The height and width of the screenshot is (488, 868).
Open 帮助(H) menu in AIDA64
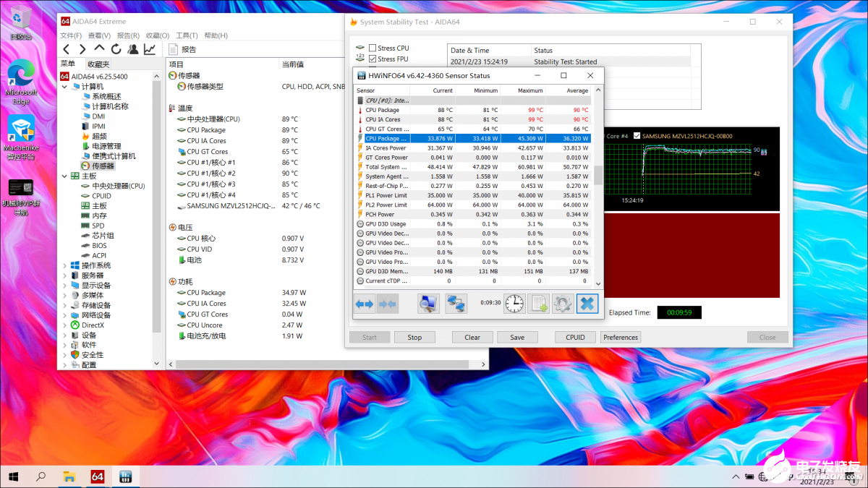pos(216,35)
